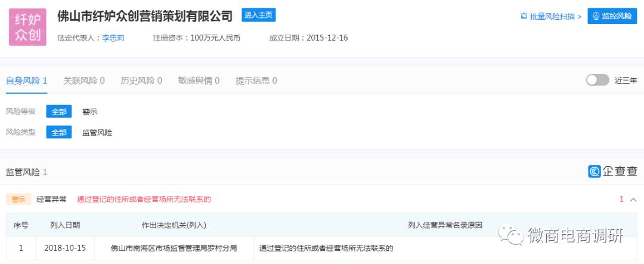Collapse the 经营异常 section chevron
The width and height of the screenshot is (644, 264).
pyautogui.click(x=633, y=199)
